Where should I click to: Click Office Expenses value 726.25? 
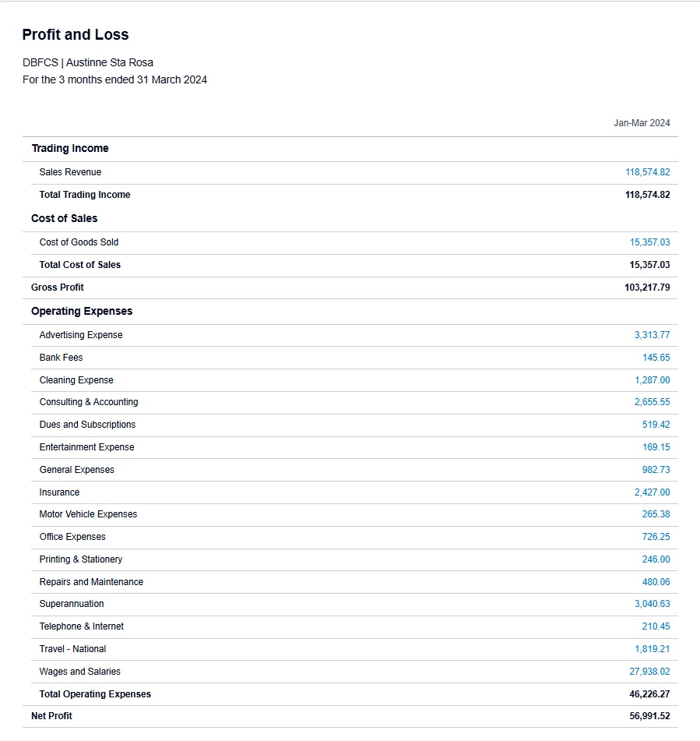(656, 537)
